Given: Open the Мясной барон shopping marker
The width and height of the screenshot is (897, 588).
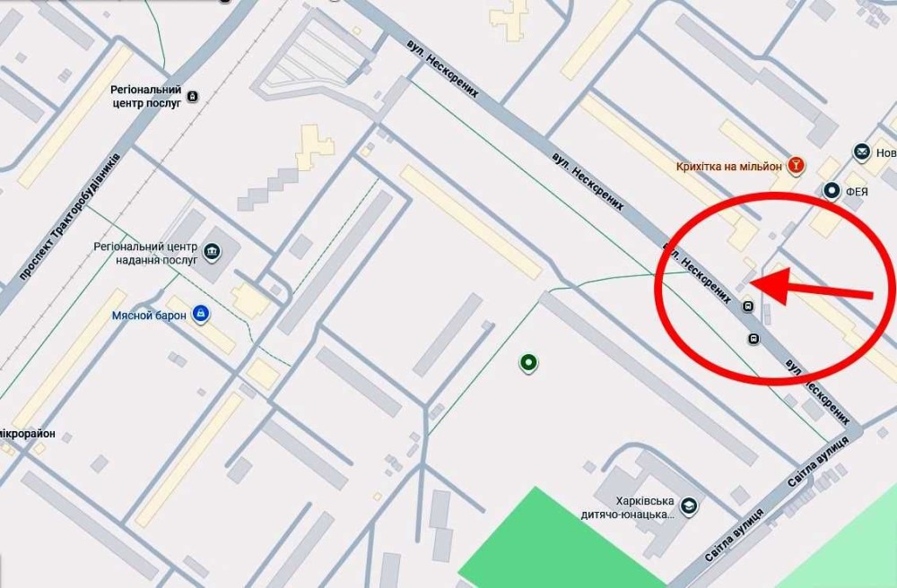Looking at the screenshot, I should [200, 315].
